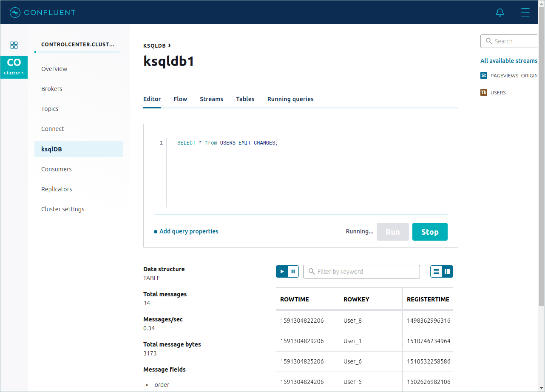The width and height of the screenshot is (545, 392).
Task: Open the Topics page
Action: (50, 109)
